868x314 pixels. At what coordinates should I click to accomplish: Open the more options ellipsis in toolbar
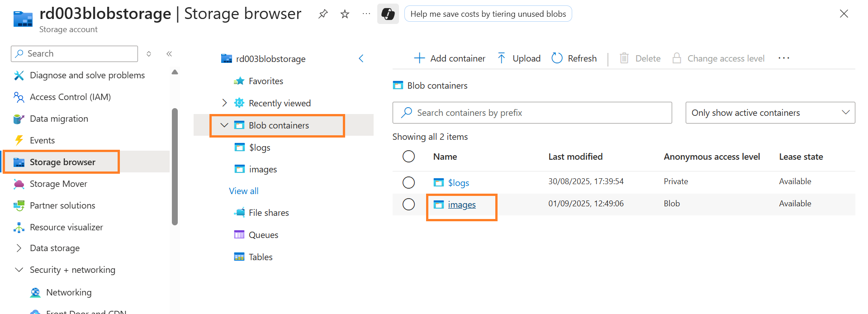pos(783,58)
